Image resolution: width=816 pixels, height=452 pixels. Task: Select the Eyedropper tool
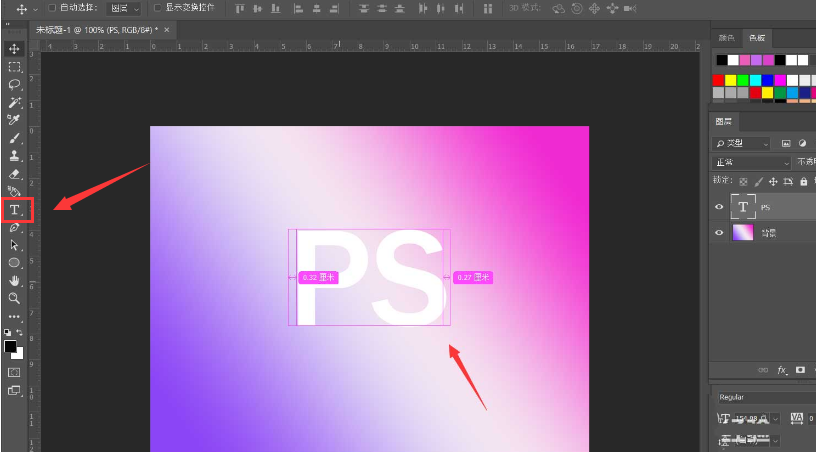pos(14,120)
